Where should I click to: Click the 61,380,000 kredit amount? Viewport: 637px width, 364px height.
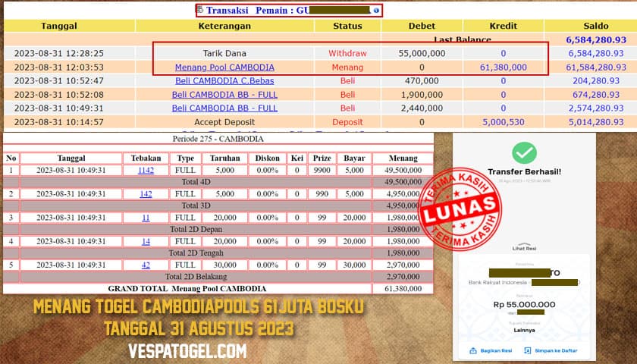(x=504, y=67)
